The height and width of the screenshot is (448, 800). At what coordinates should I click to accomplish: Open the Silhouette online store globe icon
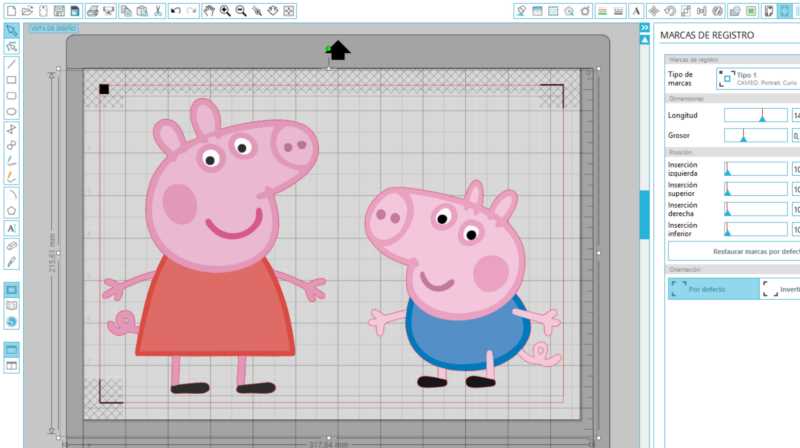11,322
